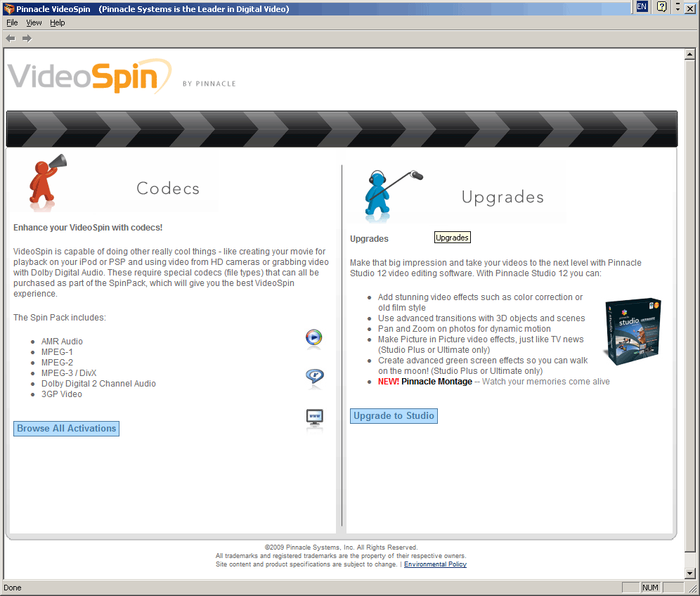This screenshot has height=596, width=700.
Task: Close the Pinnacle VideoSpin window
Action: pos(689,8)
